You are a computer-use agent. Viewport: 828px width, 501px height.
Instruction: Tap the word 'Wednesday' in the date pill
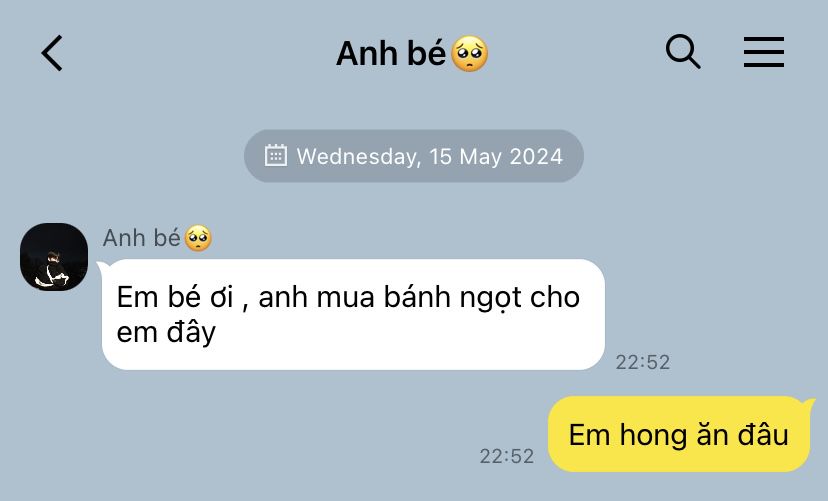tap(359, 157)
